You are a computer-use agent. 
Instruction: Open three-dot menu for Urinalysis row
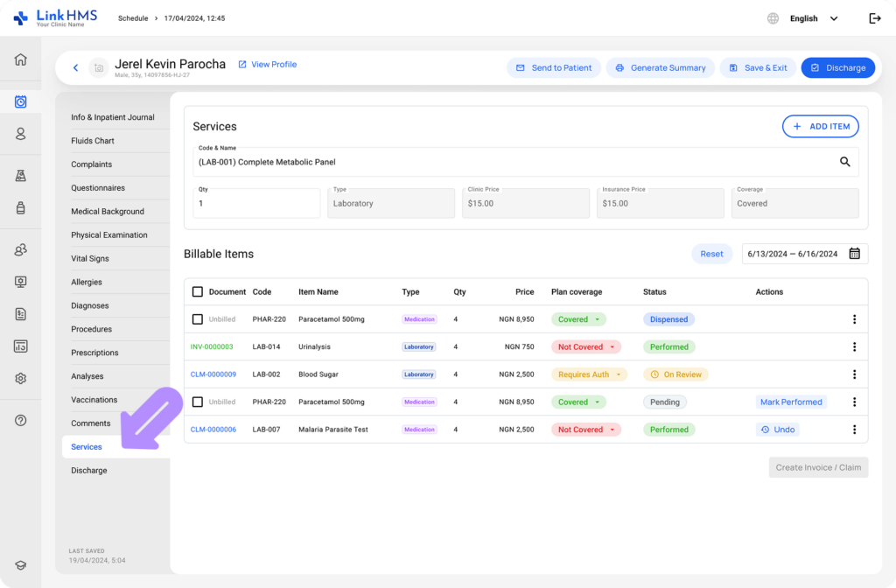coord(854,346)
